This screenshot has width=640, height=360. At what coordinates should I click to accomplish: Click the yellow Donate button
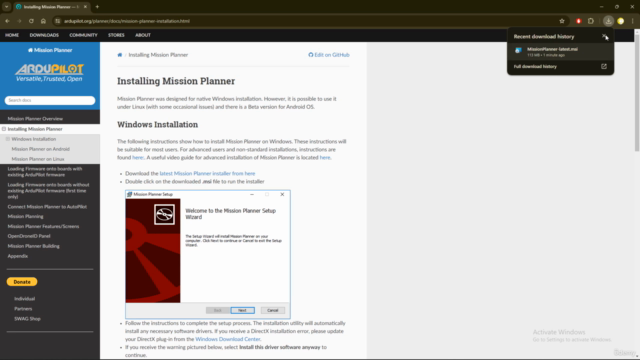pos(22,282)
